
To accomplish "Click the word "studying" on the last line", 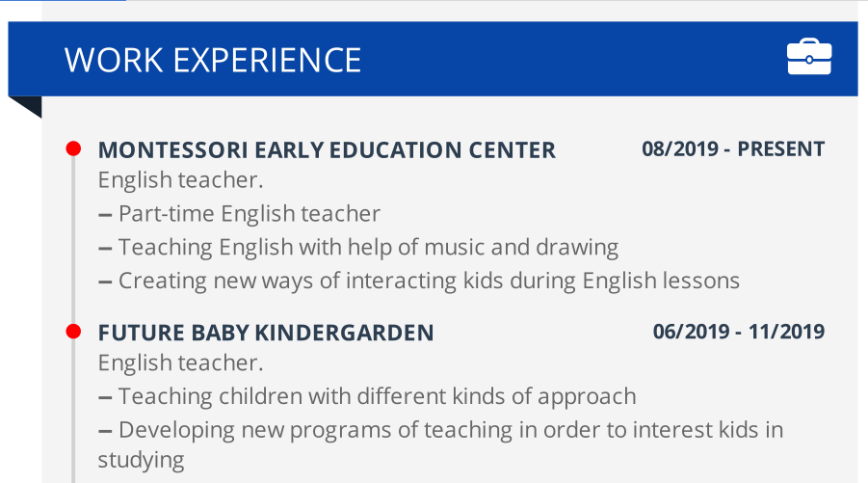I will 141,460.
